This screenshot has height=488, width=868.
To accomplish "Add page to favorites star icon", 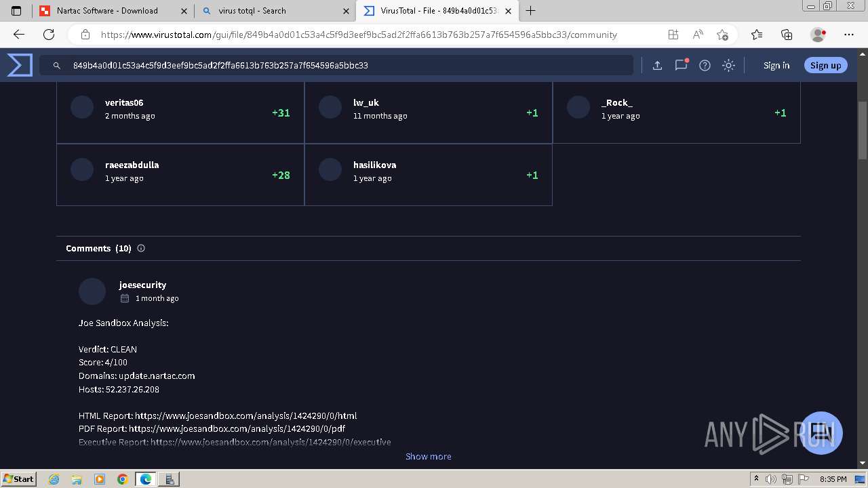I will click(722, 35).
